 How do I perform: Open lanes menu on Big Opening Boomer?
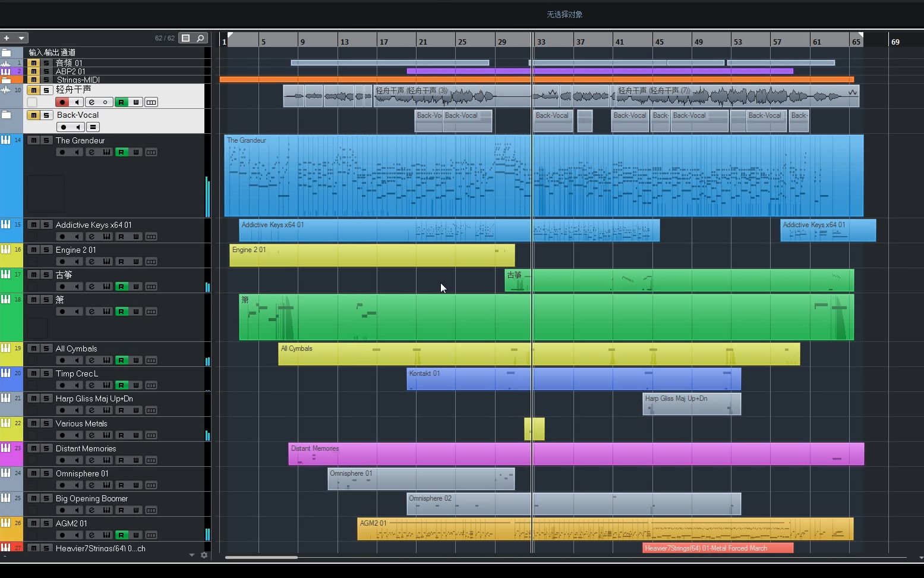point(151,510)
